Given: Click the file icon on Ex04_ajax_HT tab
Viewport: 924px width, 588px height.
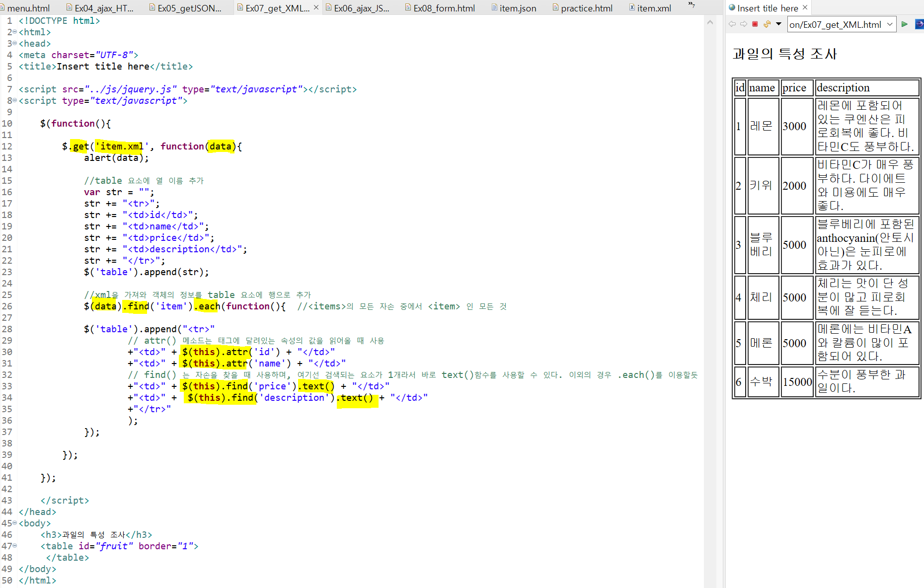Looking at the screenshot, I should [x=70, y=7].
